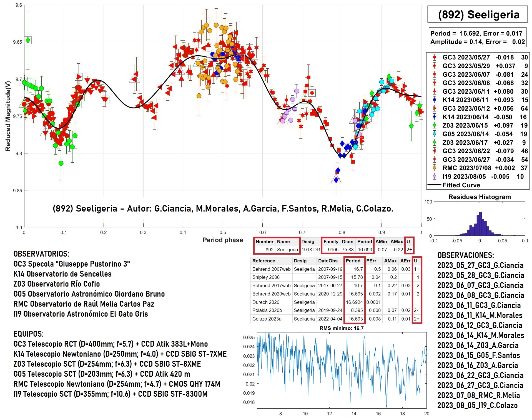Click the Reduced Magnitude(V) axis label
The height and width of the screenshot is (420, 532).
(8, 116)
